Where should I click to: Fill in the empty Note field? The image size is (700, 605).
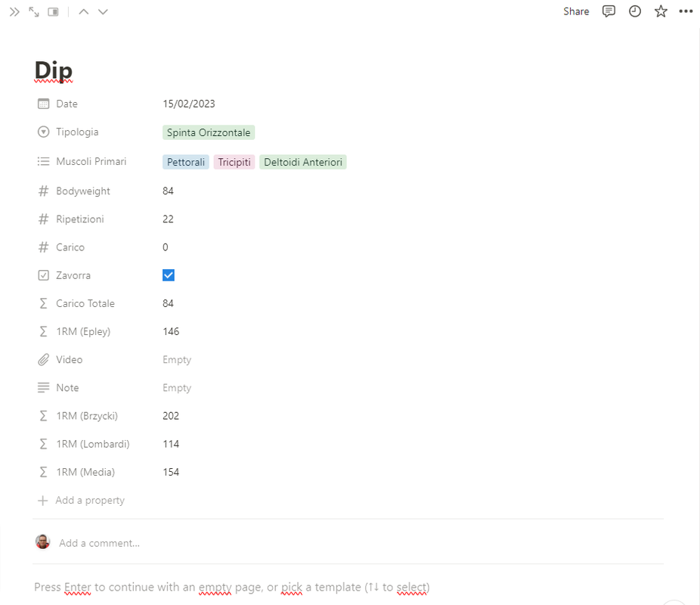[x=177, y=388]
